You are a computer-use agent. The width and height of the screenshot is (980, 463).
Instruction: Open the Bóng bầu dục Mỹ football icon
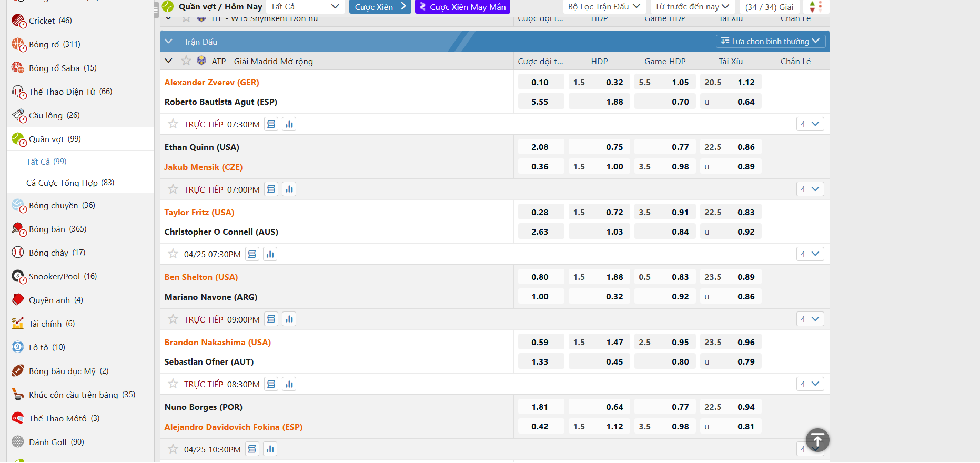18,371
